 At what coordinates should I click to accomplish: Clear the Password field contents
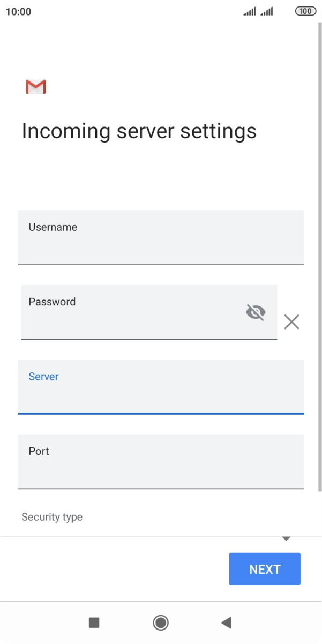(x=291, y=321)
